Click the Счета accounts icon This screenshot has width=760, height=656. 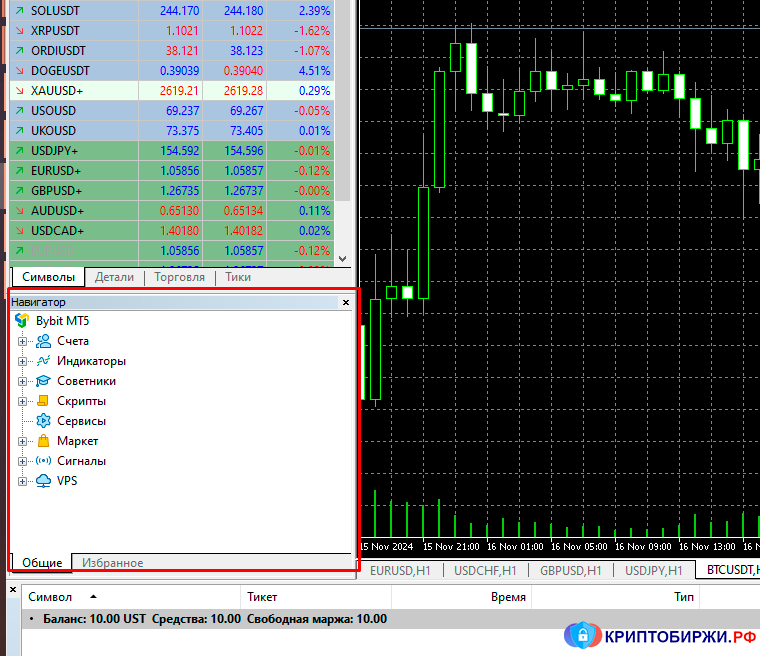[x=44, y=341]
